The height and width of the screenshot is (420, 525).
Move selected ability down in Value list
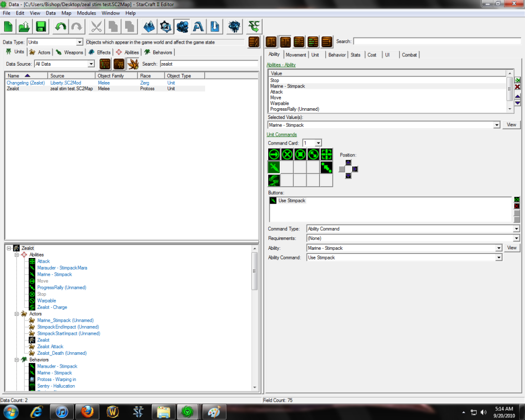tap(518, 103)
